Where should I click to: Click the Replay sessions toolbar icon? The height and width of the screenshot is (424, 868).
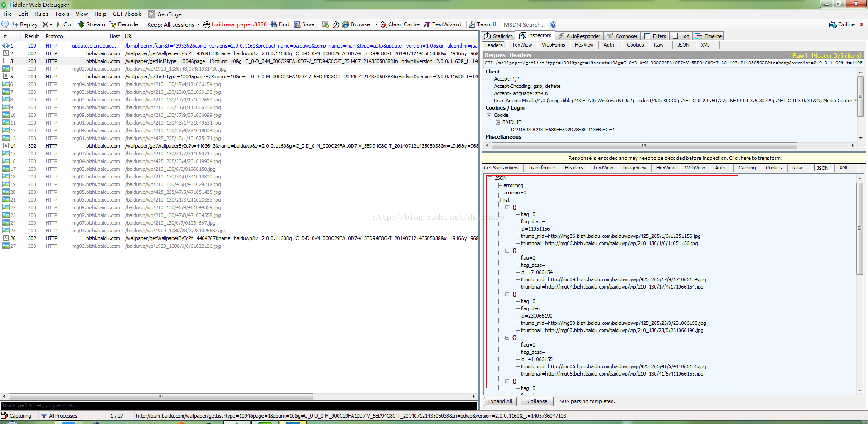click(15, 24)
